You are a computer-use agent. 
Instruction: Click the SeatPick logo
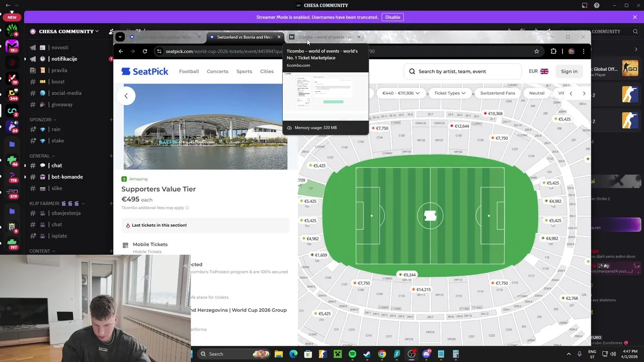pos(145,71)
